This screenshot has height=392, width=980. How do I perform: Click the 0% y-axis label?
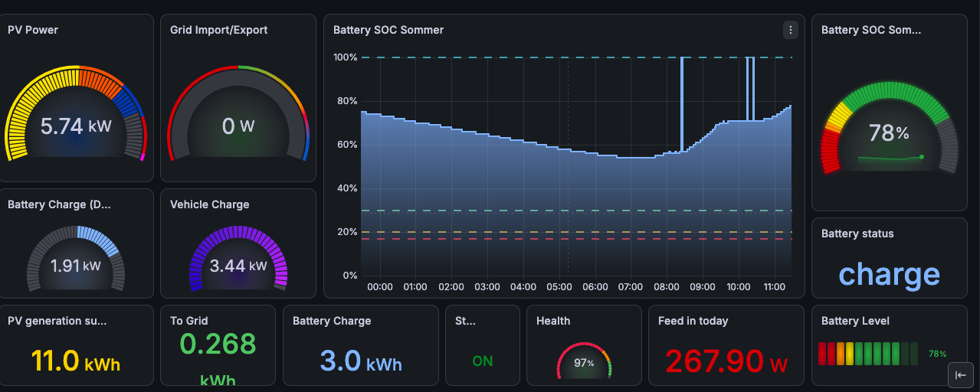point(350,276)
